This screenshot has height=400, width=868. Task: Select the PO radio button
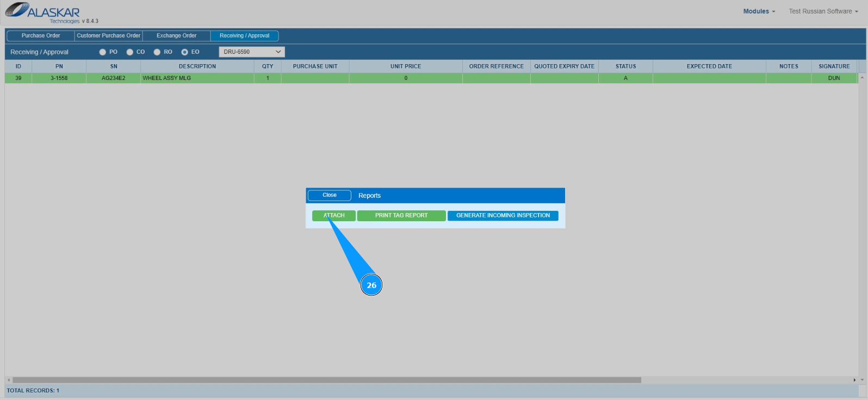[102, 52]
